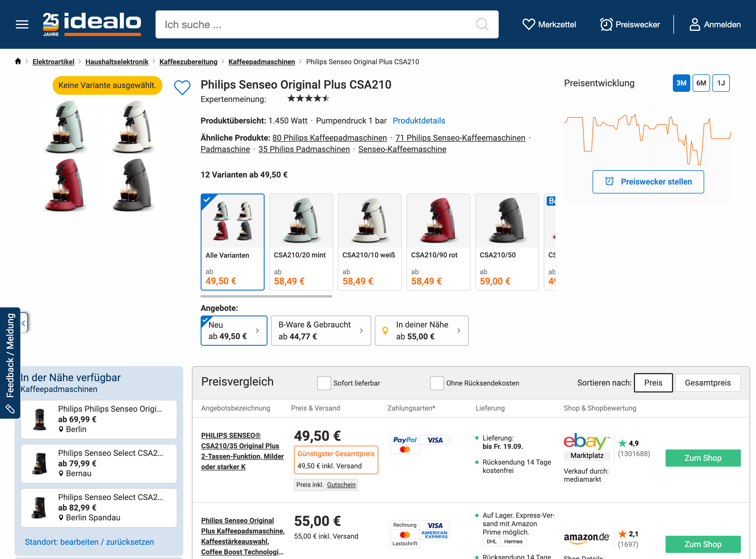The width and height of the screenshot is (756, 559).
Task: Click the Ich suche search field
Action: click(x=305, y=24)
